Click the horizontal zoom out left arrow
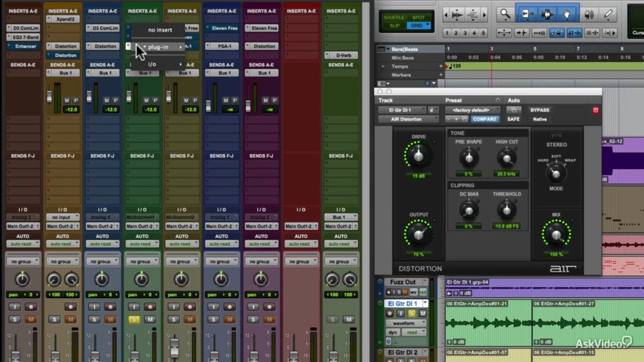This screenshot has width=644, height=362. 445,15
